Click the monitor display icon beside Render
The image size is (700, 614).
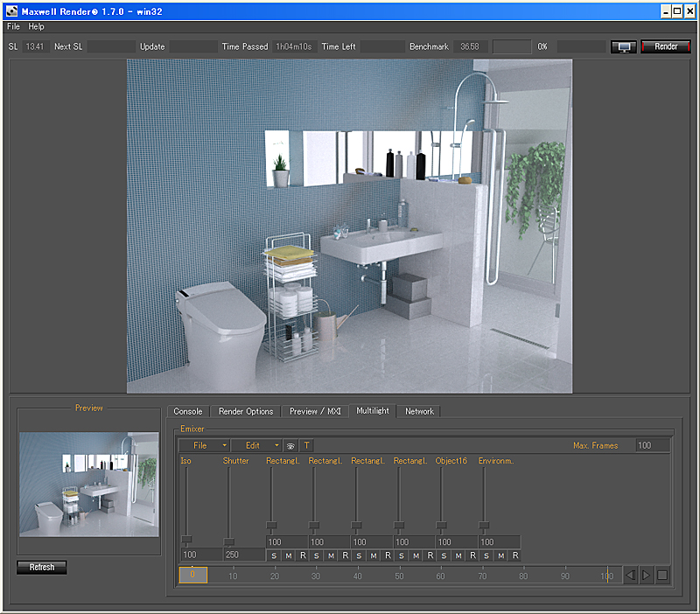(623, 46)
